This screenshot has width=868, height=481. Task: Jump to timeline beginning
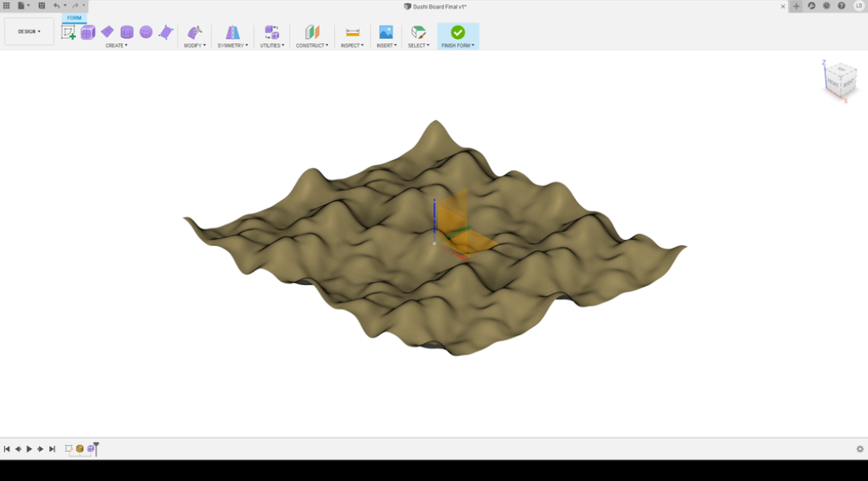(7, 448)
